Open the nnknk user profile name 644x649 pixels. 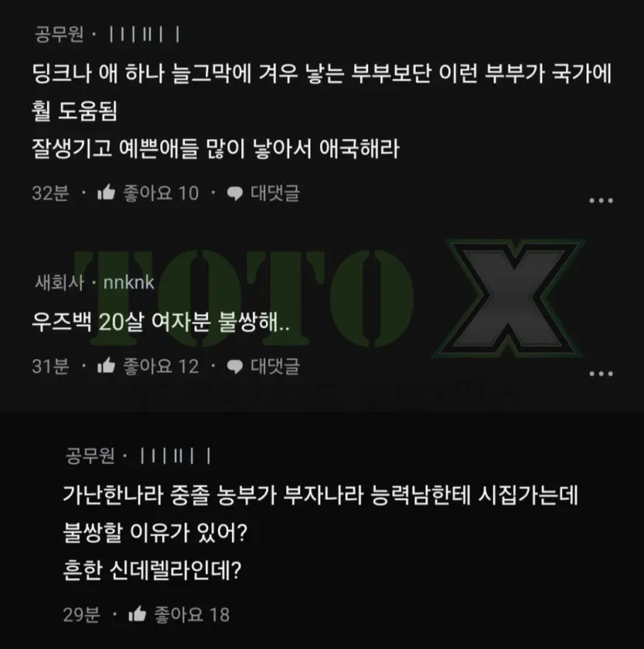tap(129, 282)
